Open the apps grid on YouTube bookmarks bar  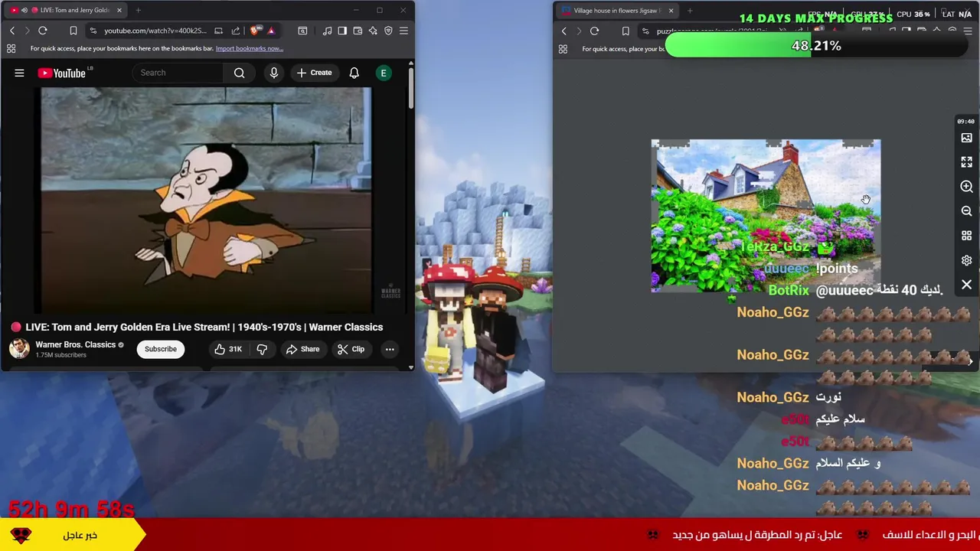[x=11, y=48]
